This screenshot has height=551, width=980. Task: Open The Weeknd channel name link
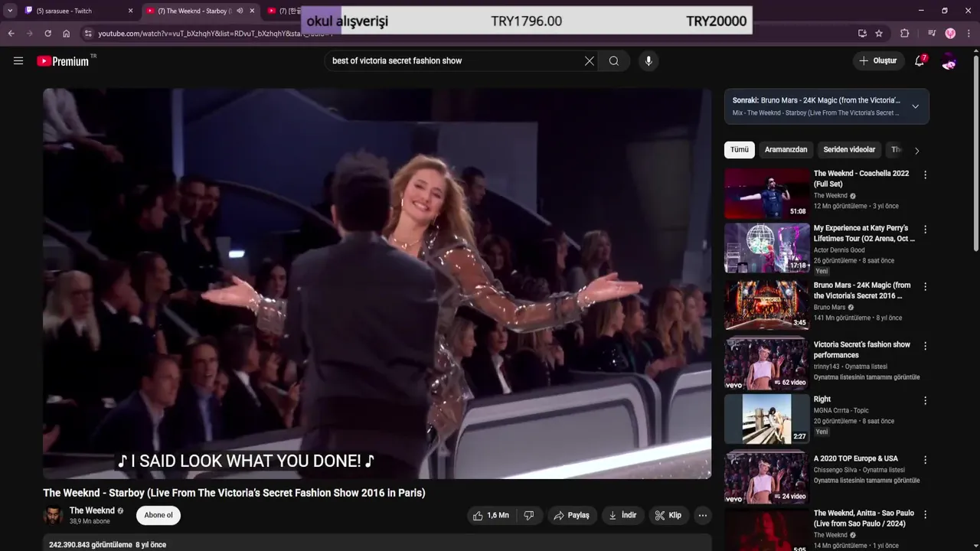click(x=92, y=510)
